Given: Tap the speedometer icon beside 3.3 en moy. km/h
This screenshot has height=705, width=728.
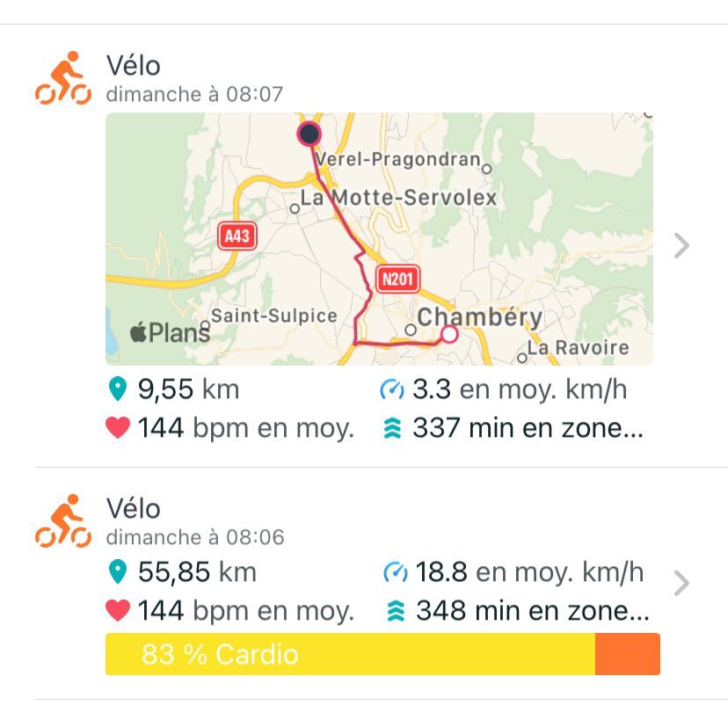Looking at the screenshot, I should coord(392,389).
